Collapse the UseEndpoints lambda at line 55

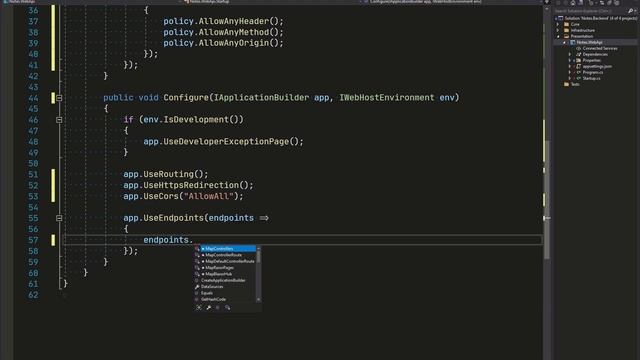coord(59,218)
